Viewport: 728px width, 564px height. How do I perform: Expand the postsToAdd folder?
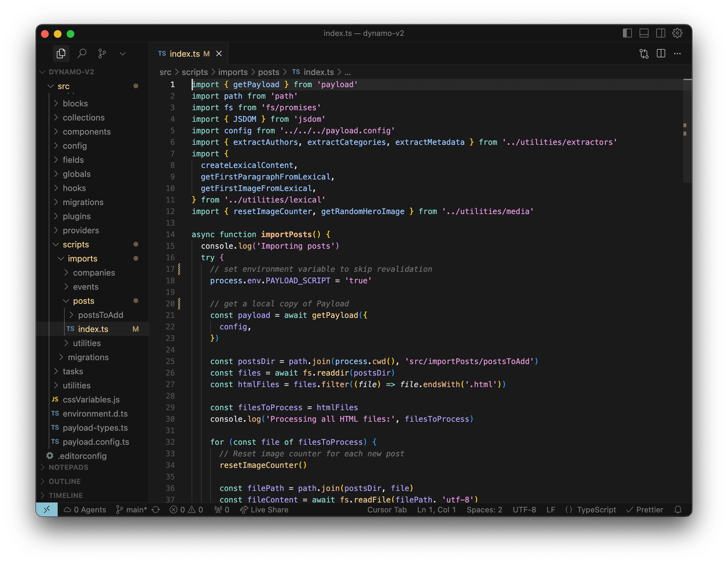coord(100,315)
